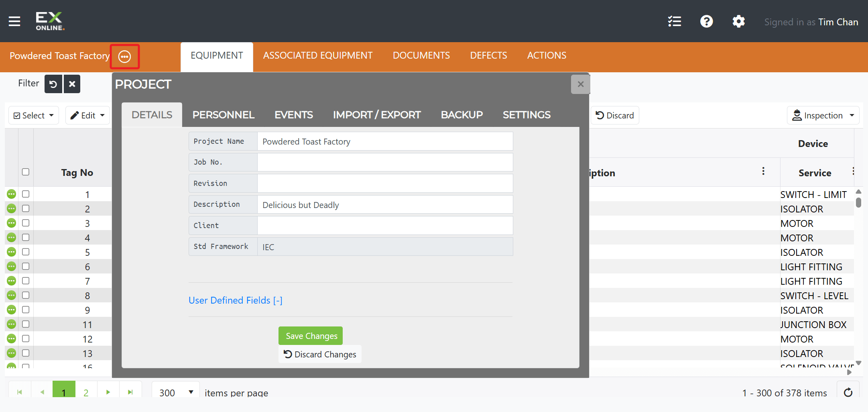Viewport: 868px width, 412px height.
Task: Open the task checklist icon
Action: point(675,21)
